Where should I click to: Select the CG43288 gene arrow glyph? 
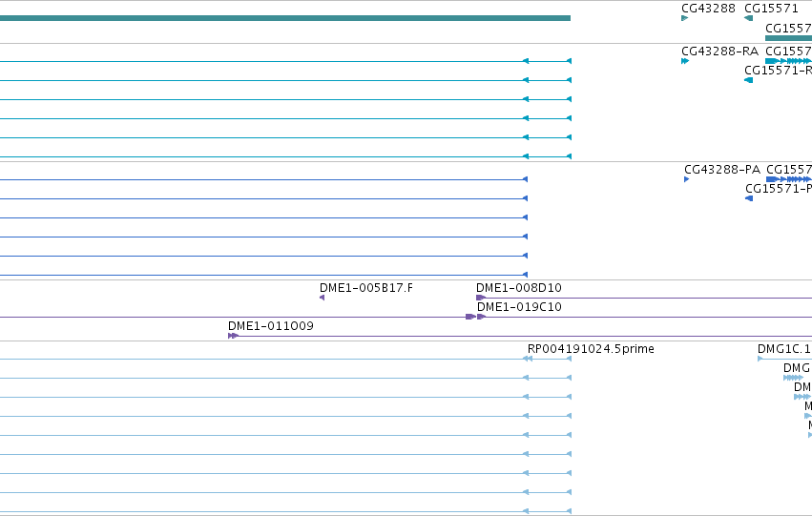tap(684, 18)
